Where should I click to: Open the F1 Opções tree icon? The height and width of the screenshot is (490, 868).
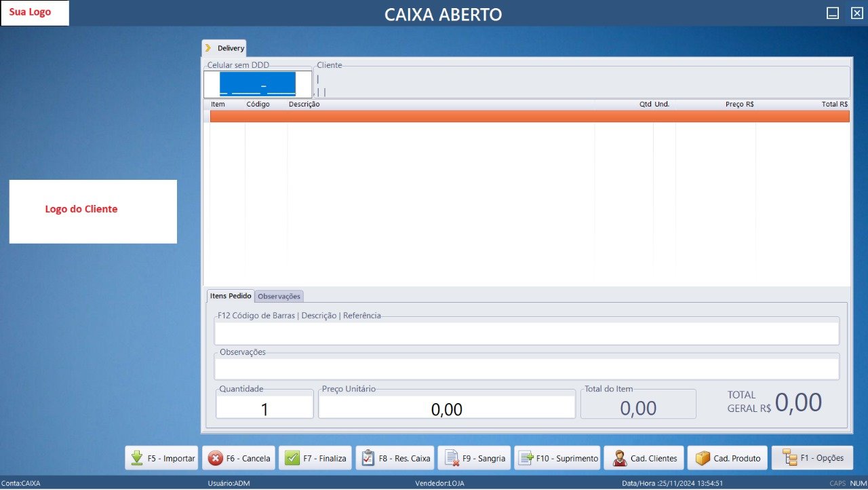tap(789, 457)
